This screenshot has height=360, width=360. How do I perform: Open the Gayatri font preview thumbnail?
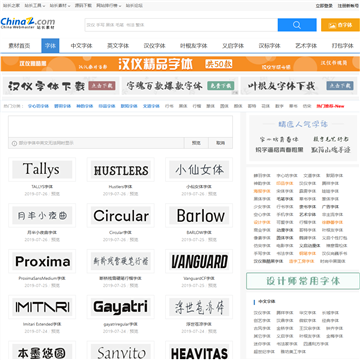click(x=121, y=307)
